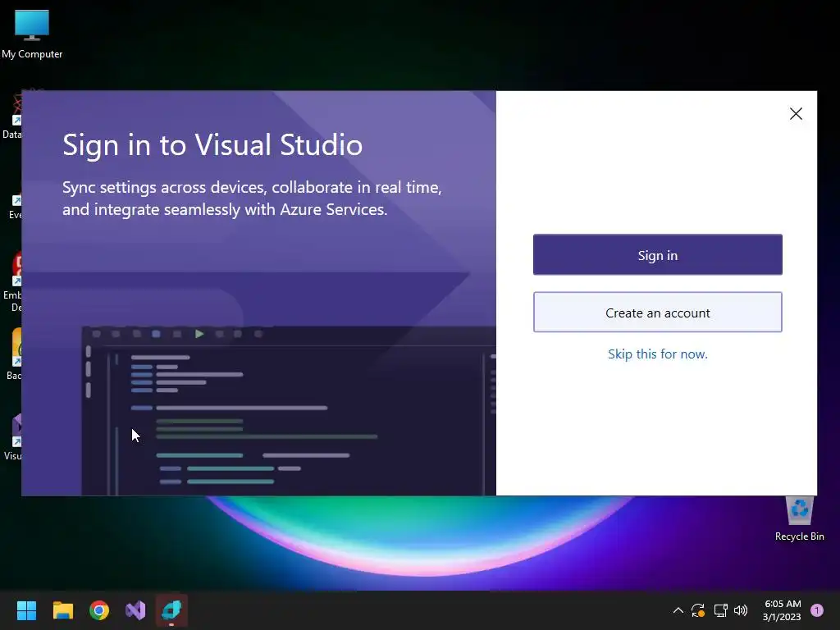
Task: Choose Create an account
Action: coord(657,313)
